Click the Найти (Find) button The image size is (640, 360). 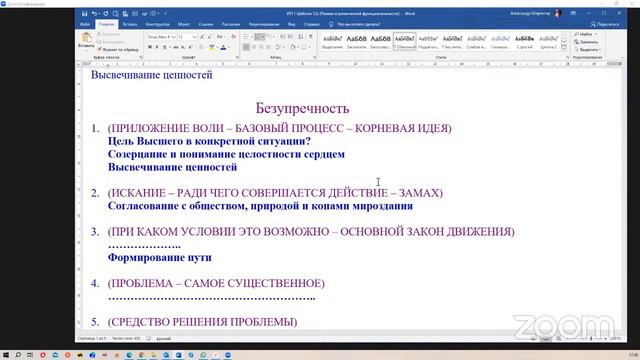pyautogui.click(x=585, y=34)
